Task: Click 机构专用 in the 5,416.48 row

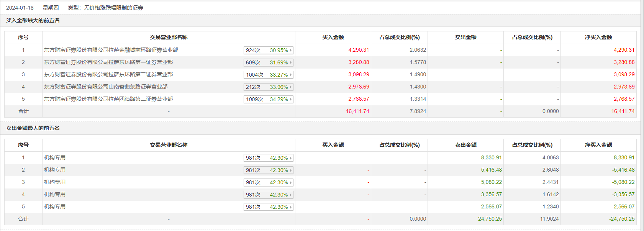Action: 55,170
